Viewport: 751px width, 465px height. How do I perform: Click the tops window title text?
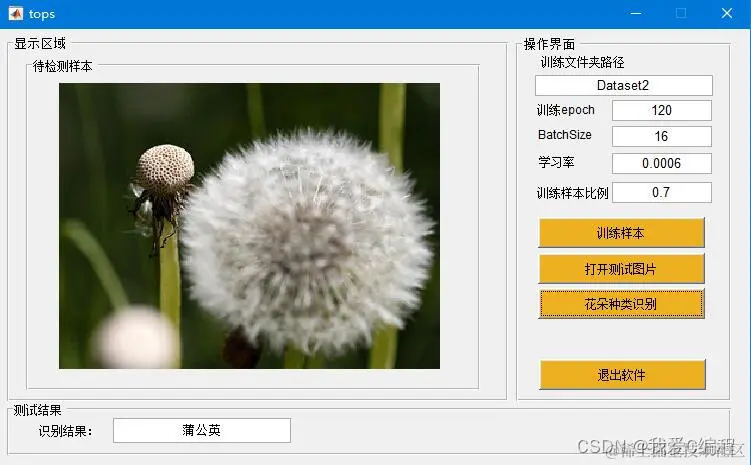coord(42,14)
